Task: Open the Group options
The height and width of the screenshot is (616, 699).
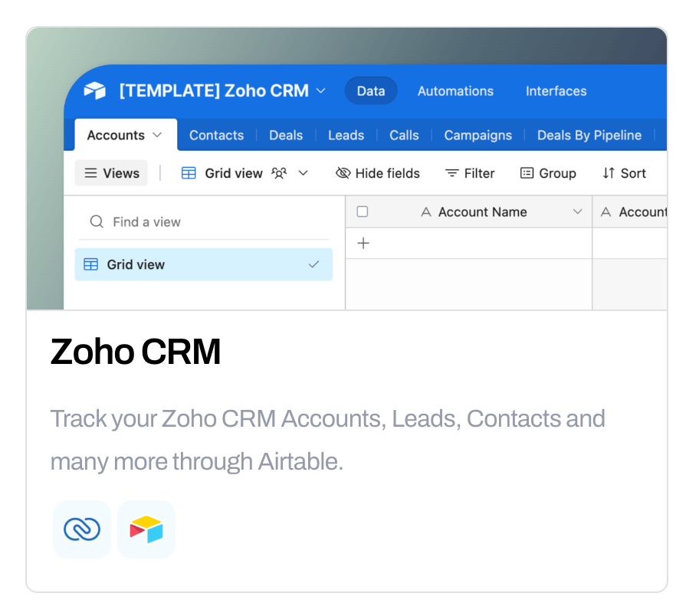Action: (x=548, y=173)
